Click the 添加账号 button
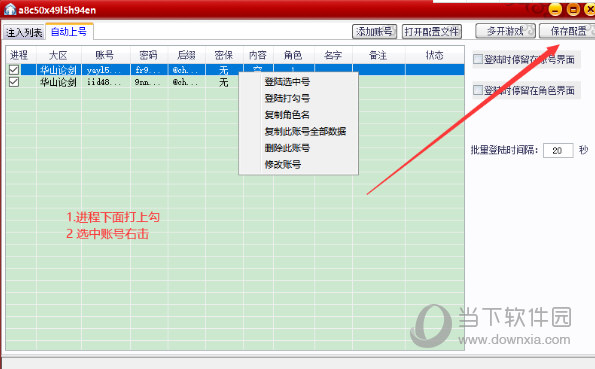This screenshot has width=595, height=369. pos(374,32)
